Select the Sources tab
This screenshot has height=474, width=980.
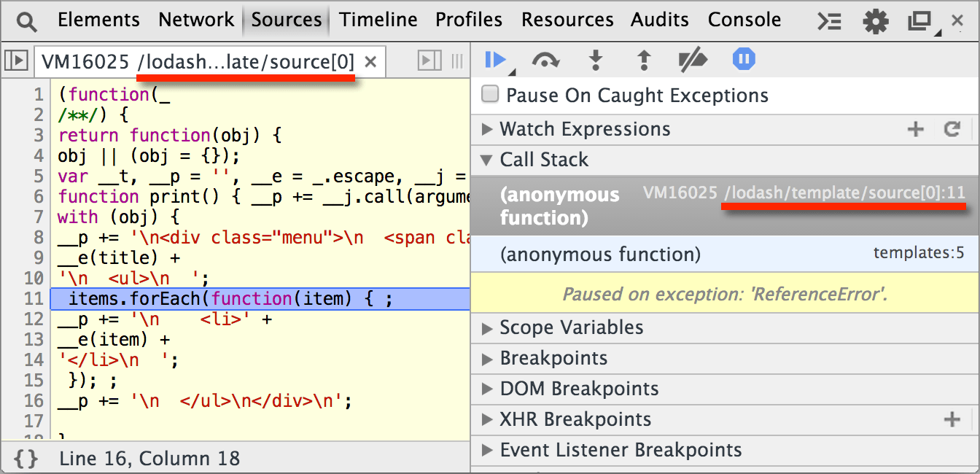(287, 20)
